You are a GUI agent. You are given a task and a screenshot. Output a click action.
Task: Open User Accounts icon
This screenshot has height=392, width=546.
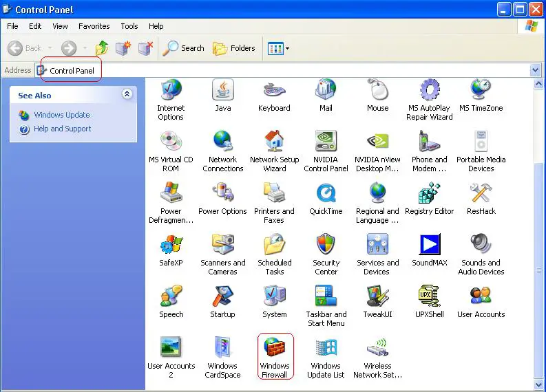(481, 302)
